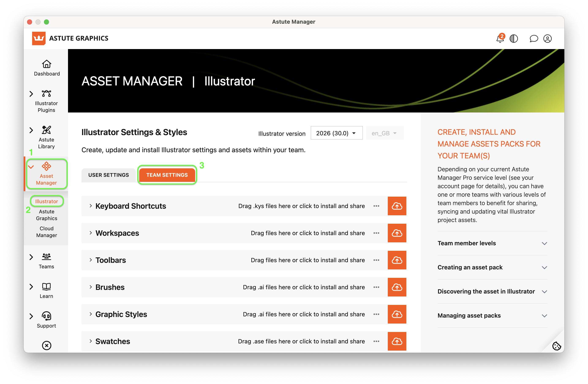
Task: Upload to cloud for Keyboard Shortcuts
Action: [397, 206]
